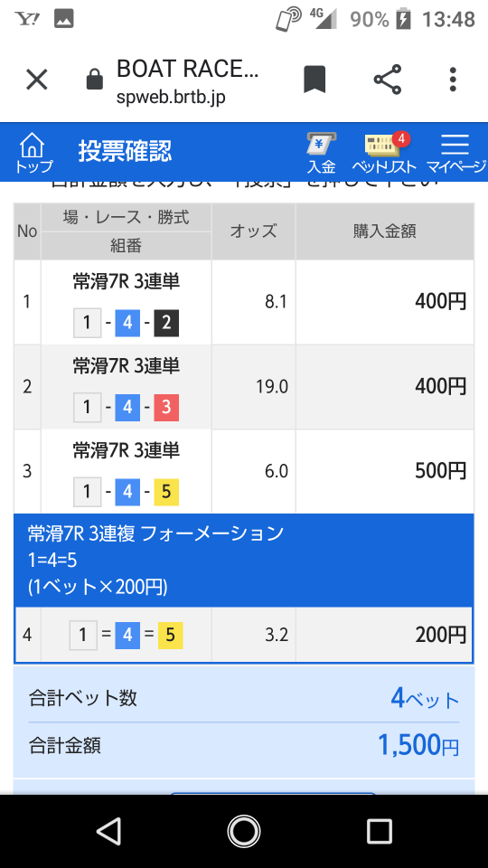Viewport: 488px width, 868px height.
Task: Open the browser three-dot overflow menu
Action: 453,80
